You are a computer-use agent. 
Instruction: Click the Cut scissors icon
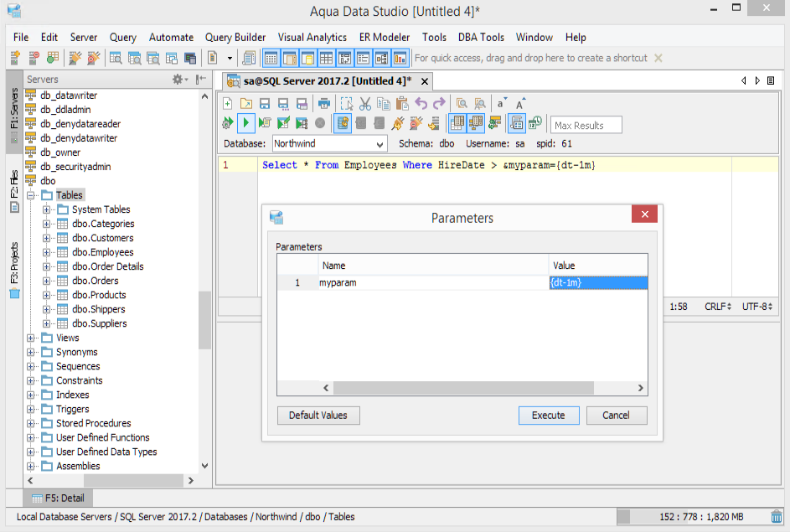(364, 104)
